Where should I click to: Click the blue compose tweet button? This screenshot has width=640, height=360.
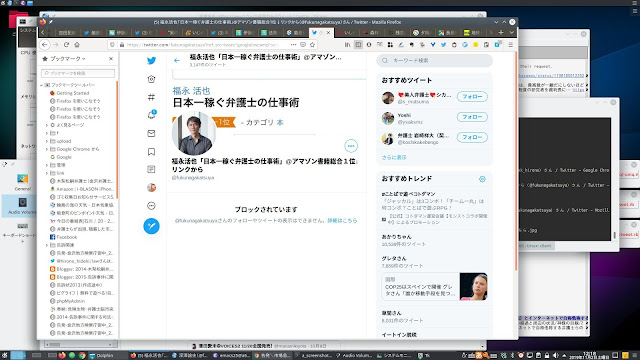(x=151, y=226)
